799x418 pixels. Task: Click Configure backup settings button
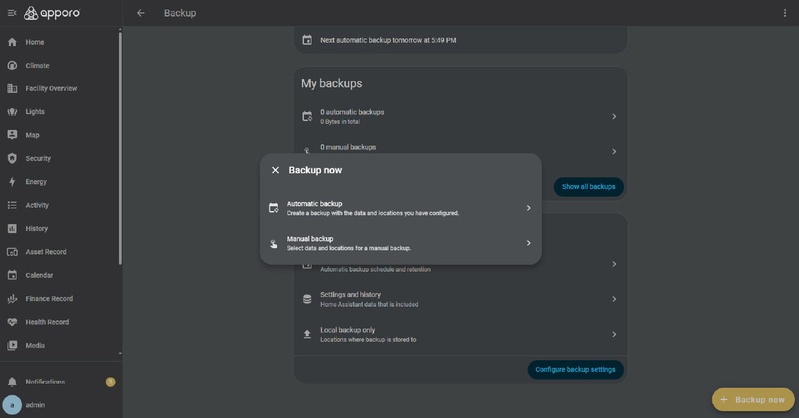[x=575, y=370]
